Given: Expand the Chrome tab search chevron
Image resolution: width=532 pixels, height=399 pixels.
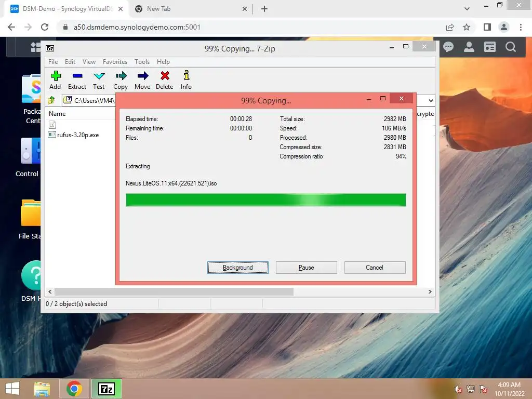Looking at the screenshot, I should click(467, 9).
